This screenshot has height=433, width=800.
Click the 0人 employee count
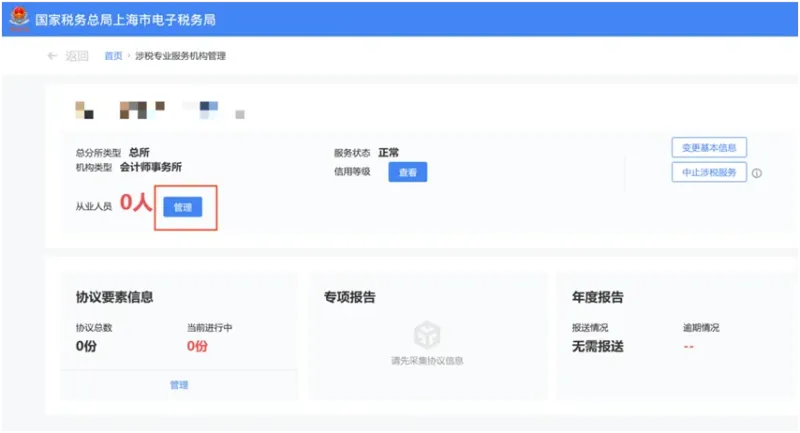(x=136, y=202)
